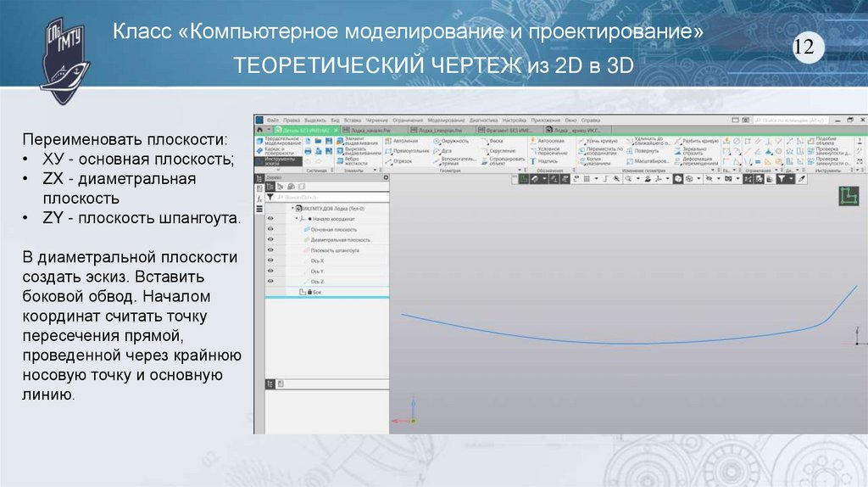The width and height of the screenshot is (868, 487).
Task: Click the command search field
Action: [792, 120]
